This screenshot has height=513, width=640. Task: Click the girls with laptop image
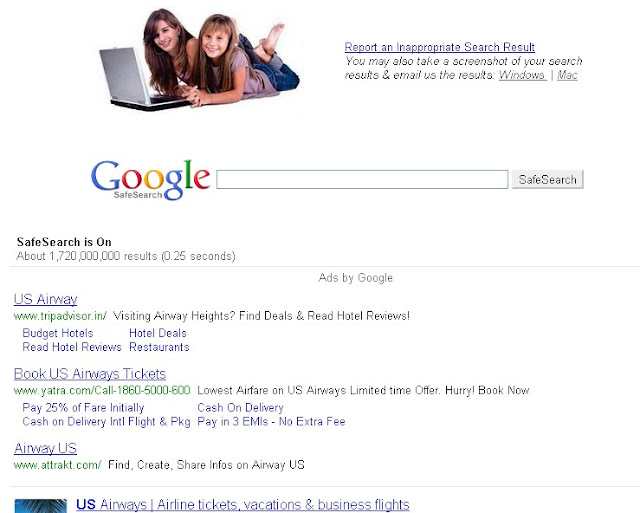pos(200,60)
